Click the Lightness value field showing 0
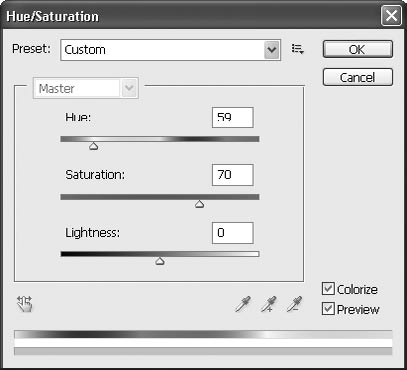Viewport: 407px width, 370px height. [x=233, y=233]
